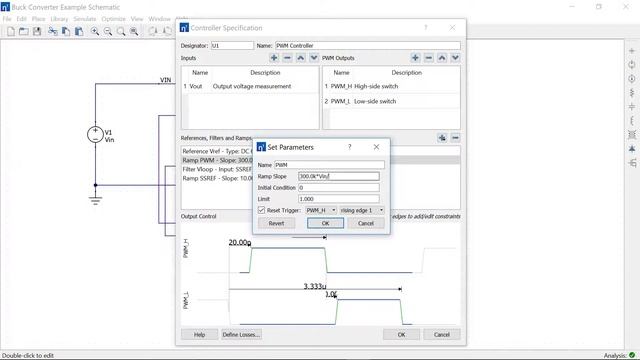Select the bottom switch symbol in right sidebar
Viewport: 640px width, 360px height.
tap(632, 163)
